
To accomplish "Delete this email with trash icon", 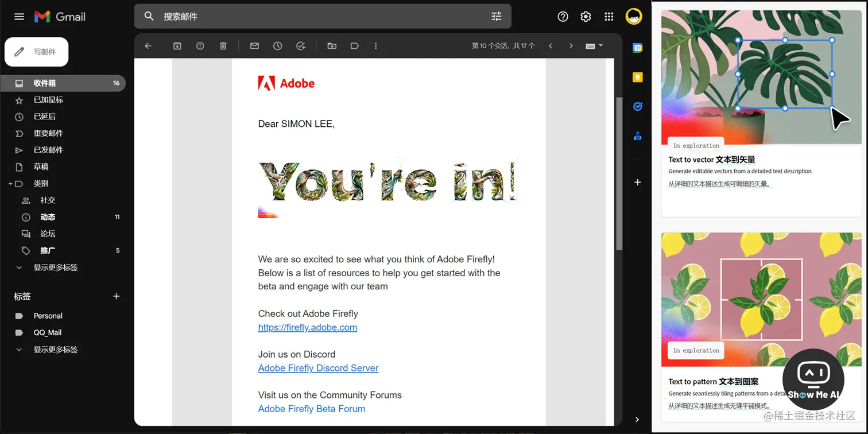I will tap(223, 46).
